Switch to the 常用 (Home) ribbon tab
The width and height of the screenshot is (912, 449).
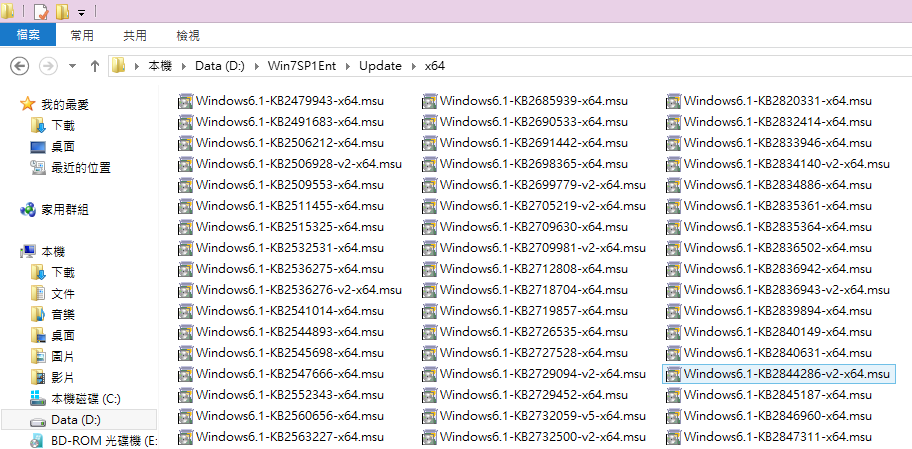pyautogui.click(x=82, y=35)
